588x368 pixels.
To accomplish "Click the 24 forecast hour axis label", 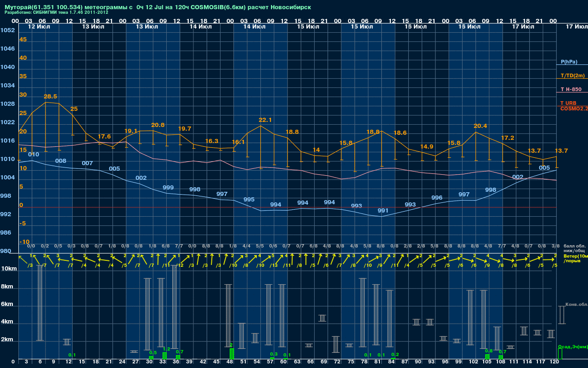I will tap(122, 362).
